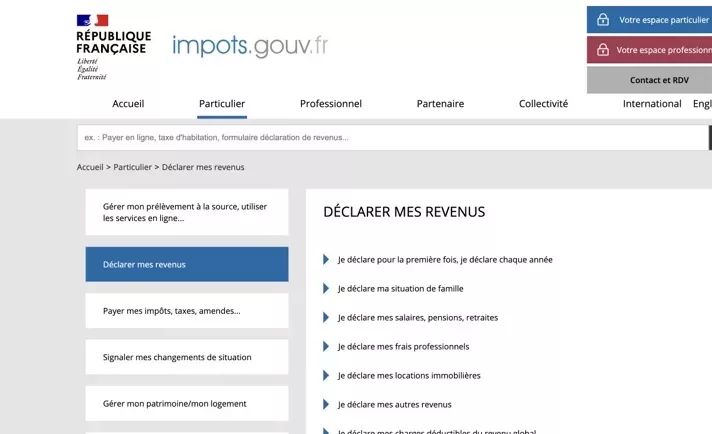Click the impots.gouv.fr site logo

pyautogui.click(x=249, y=46)
